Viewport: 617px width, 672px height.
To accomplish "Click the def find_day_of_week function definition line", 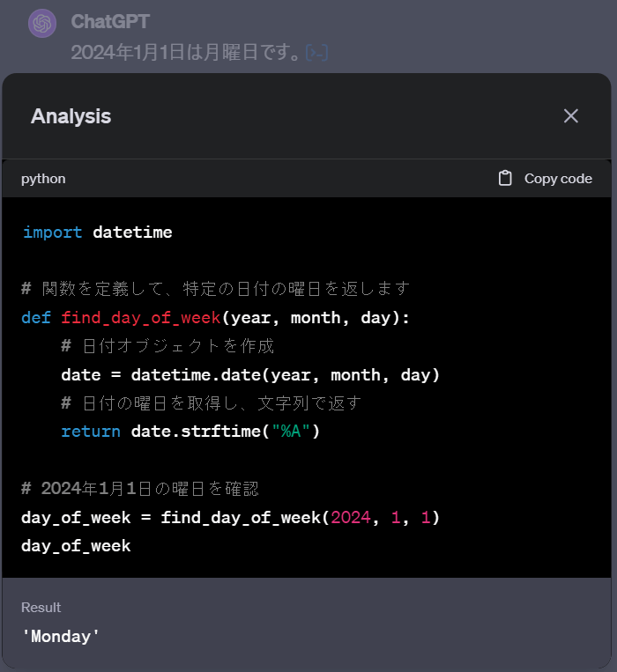I will [x=216, y=318].
